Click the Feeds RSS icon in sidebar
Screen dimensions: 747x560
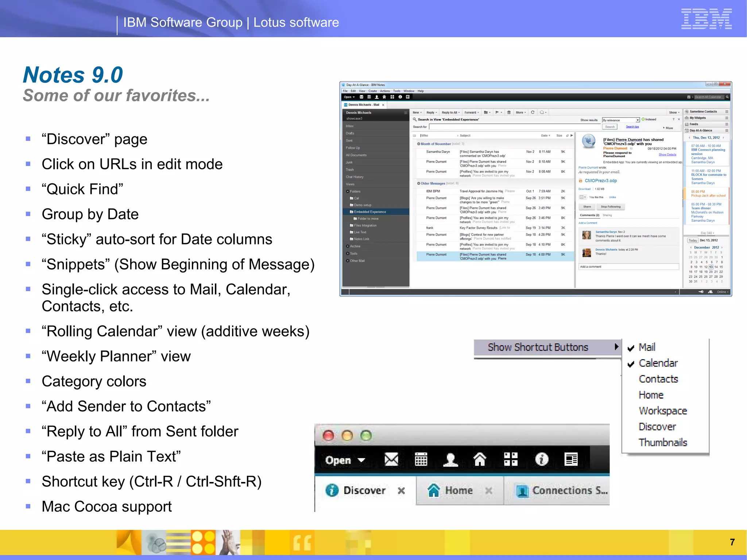[687, 124]
